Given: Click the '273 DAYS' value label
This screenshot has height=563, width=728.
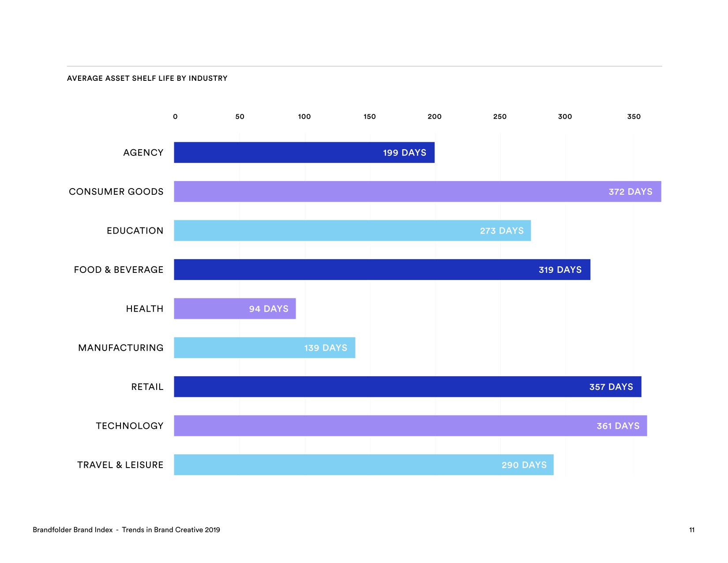Looking at the screenshot, I should point(502,231).
